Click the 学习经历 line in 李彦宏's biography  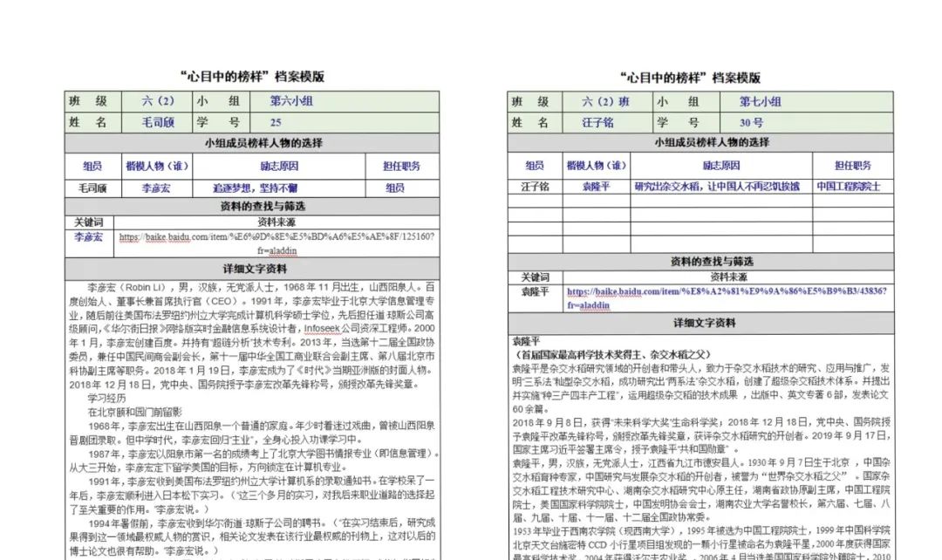coord(106,398)
